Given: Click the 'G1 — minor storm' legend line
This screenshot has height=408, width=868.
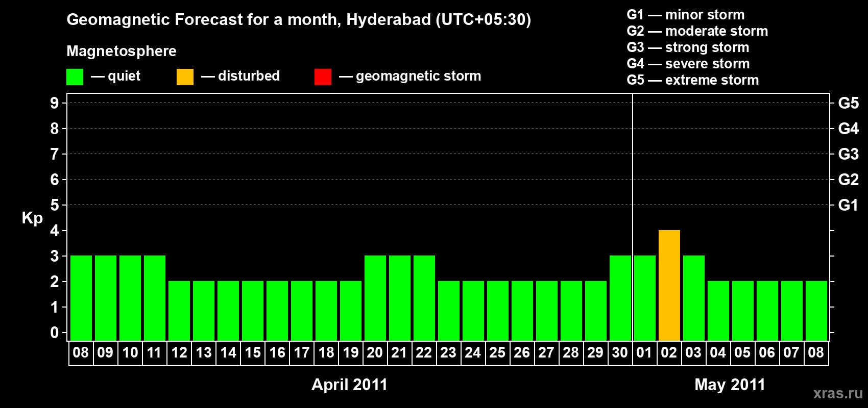Looking at the screenshot, I should 686,15.
